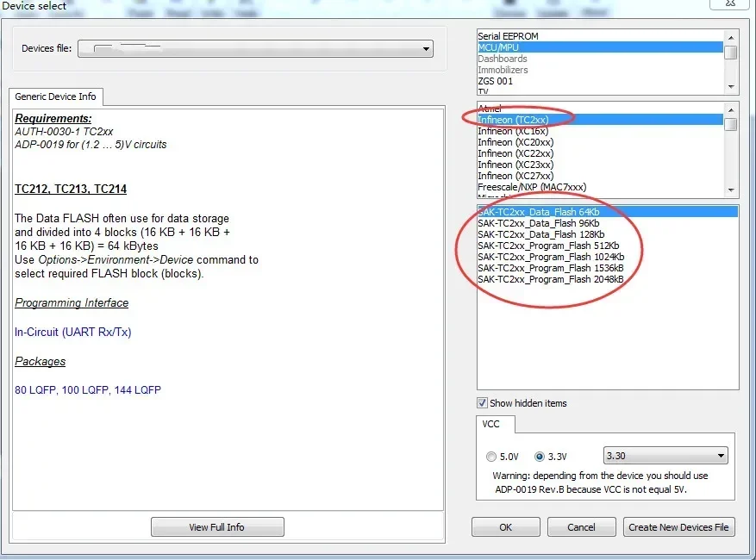The height and width of the screenshot is (560, 756).
Task: Click Create New Devices File button
Action: [679, 527]
